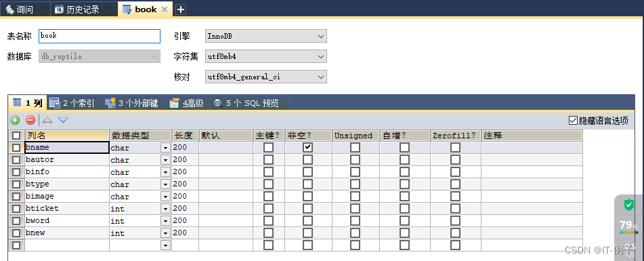644x261 pixels.
Task: Check 主键 for the bname row
Action: (268, 148)
